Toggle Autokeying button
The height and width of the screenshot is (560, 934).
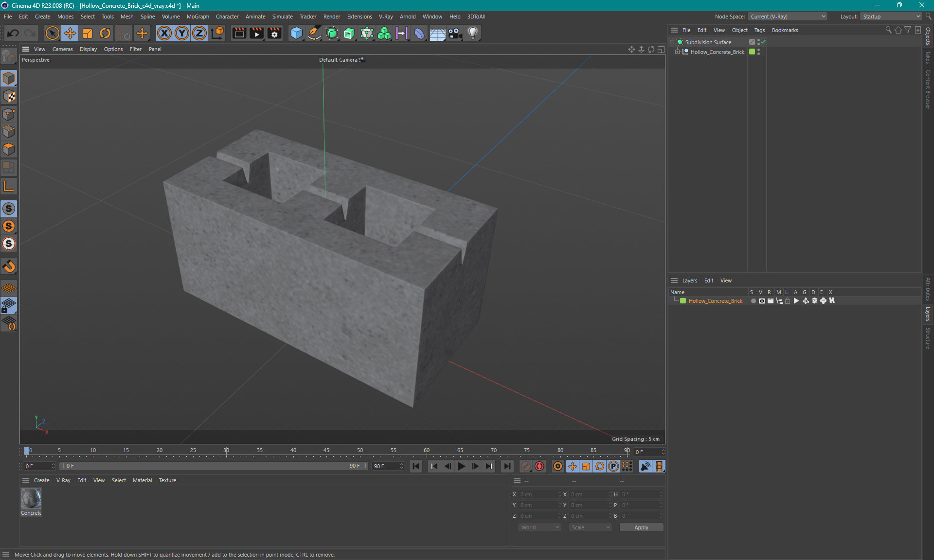pos(539,466)
